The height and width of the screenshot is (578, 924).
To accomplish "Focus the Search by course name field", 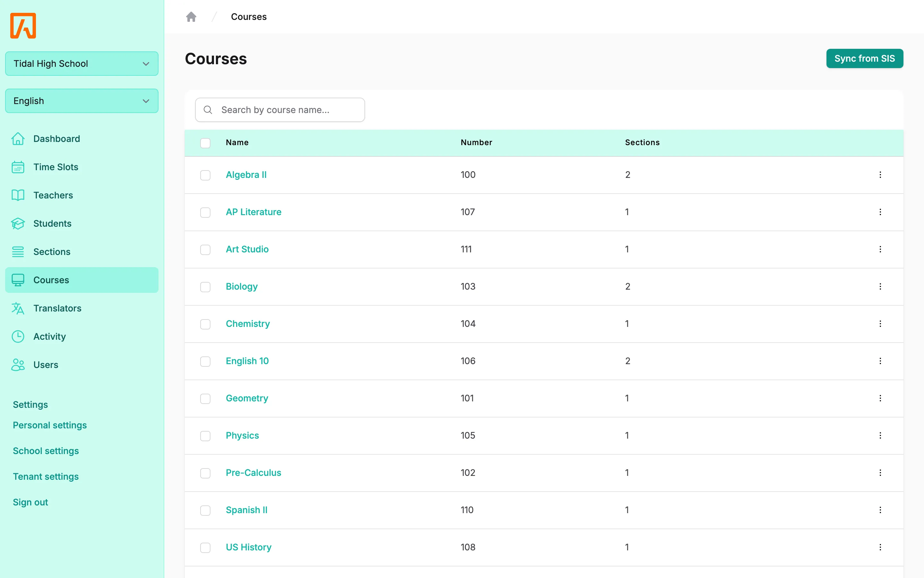I will tap(280, 110).
